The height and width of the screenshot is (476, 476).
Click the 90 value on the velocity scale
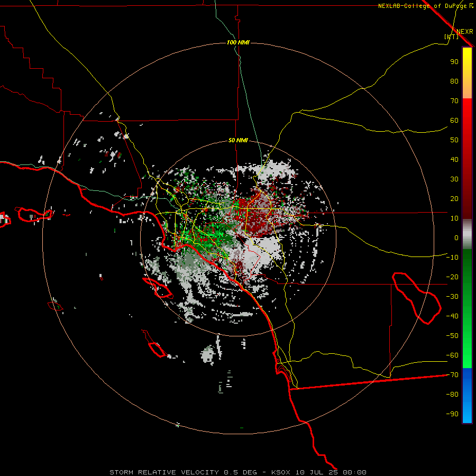(x=454, y=62)
